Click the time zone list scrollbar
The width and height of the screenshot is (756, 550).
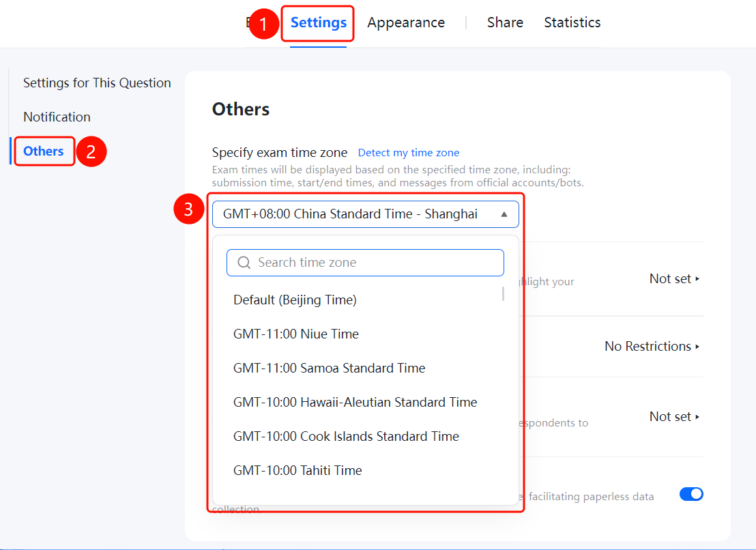pos(503,293)
